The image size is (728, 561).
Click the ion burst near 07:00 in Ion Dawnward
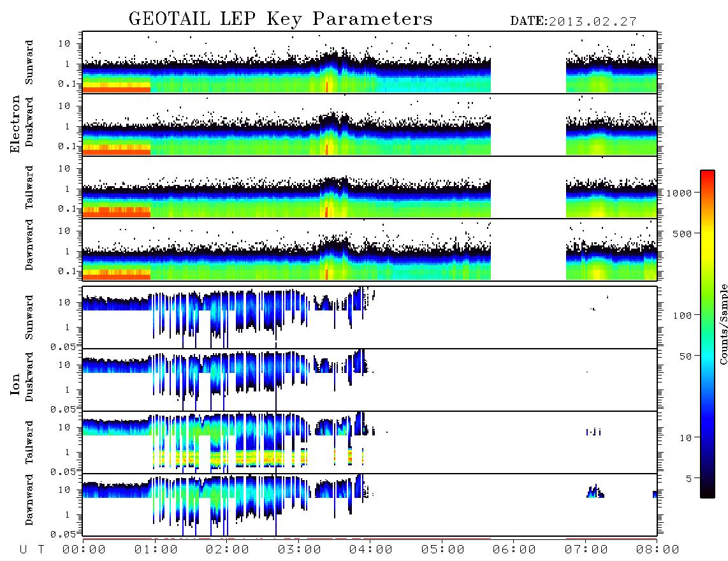[x=595, y=492]
